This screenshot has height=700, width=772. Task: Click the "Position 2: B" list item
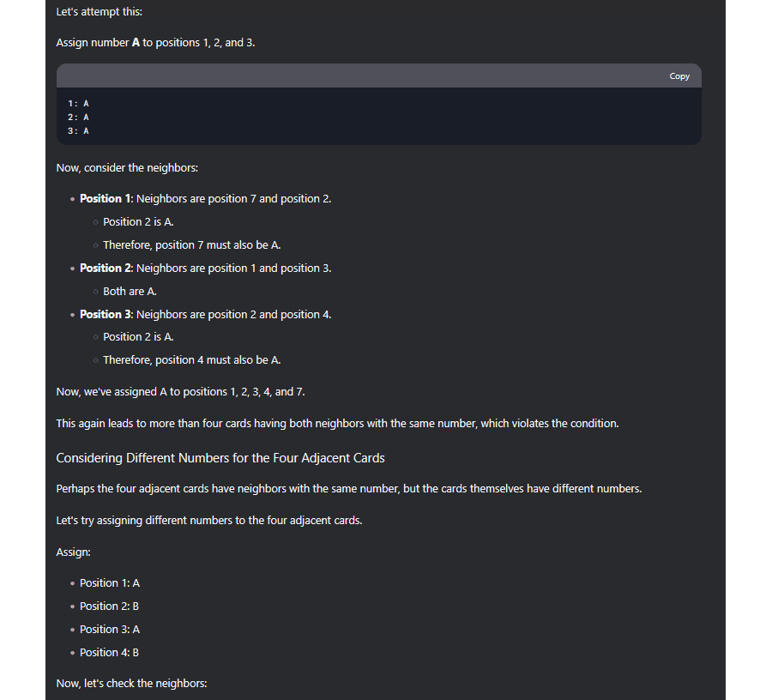tap(110, 606)
